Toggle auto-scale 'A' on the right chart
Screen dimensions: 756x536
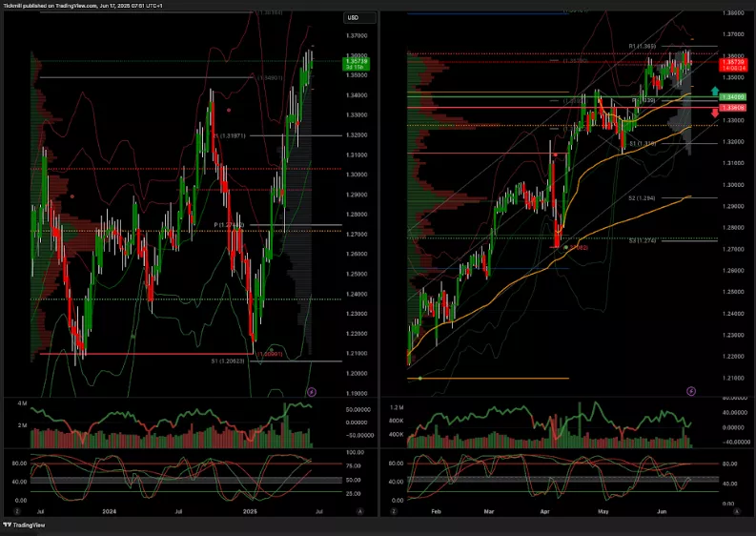click(739, 511)
